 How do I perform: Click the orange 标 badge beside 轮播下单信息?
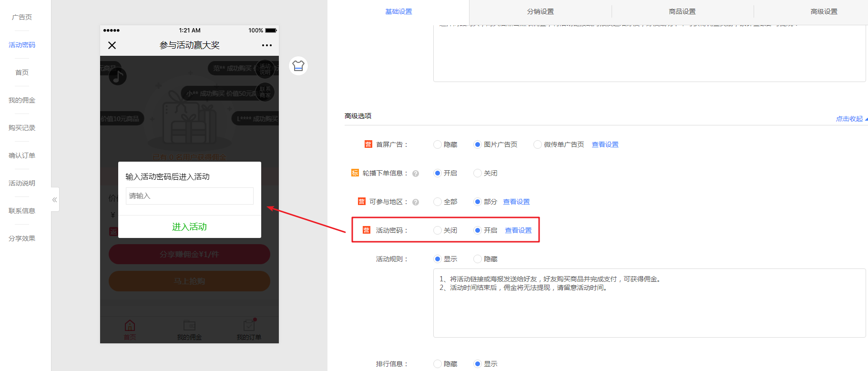tap(355, 173)
